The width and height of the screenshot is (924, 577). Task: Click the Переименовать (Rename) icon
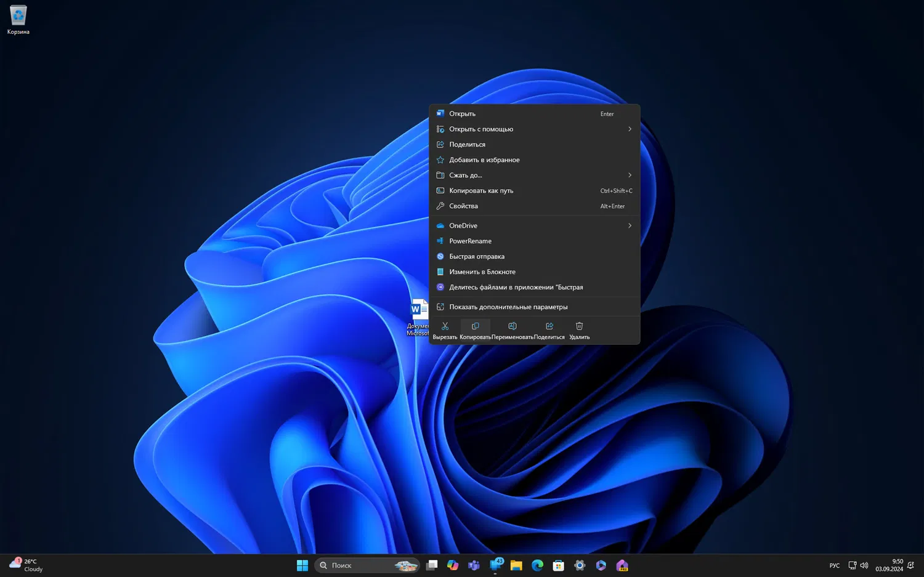512,326
